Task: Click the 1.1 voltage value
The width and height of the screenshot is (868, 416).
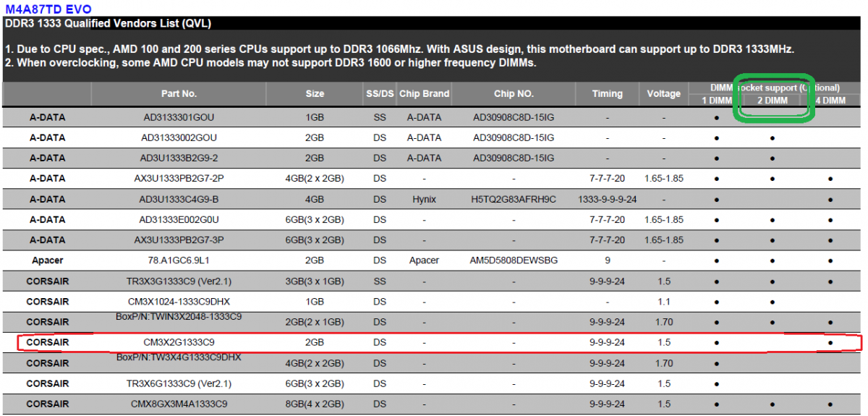Action: [664, 301]
